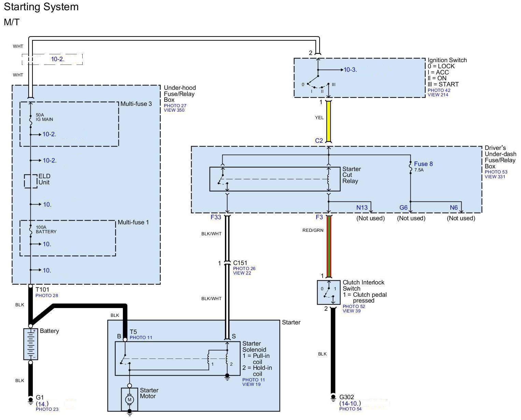521x420 pixels.
Task: Click the battery symbol
Action: 30,344
